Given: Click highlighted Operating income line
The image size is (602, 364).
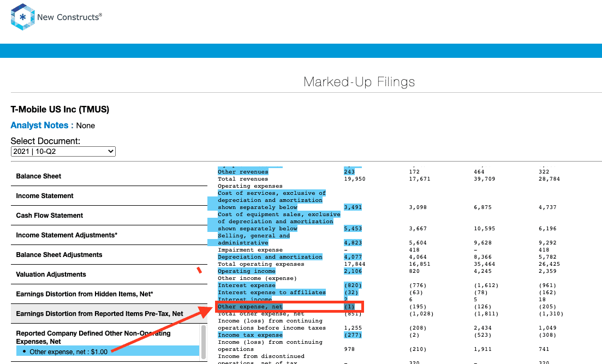Looking at the screenshot, I should [247, 271].
